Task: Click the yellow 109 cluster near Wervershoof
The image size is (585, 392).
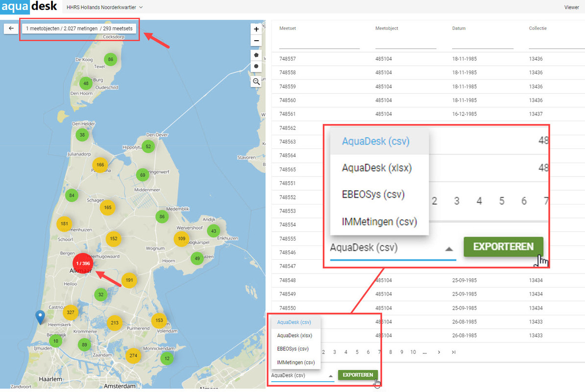Action: click(181, 239)
